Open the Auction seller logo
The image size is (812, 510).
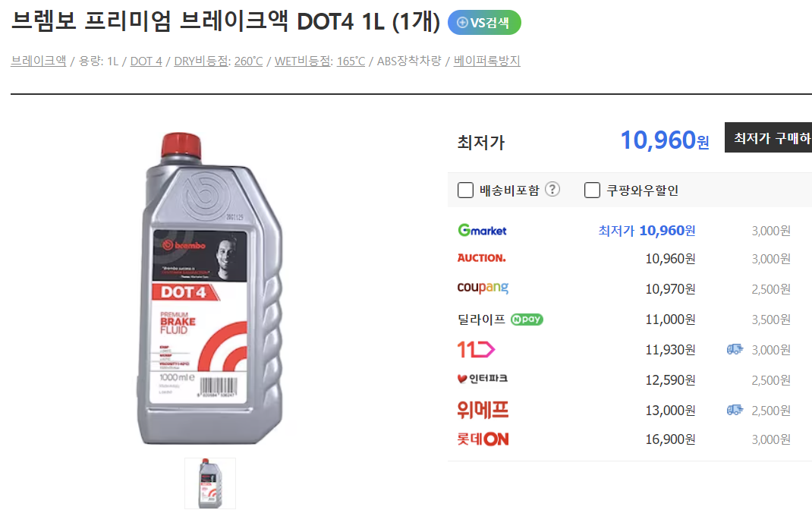(x=481, y=258)
